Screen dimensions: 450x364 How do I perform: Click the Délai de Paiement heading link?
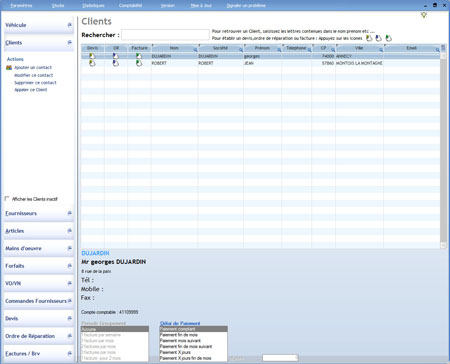coord(180,323)
